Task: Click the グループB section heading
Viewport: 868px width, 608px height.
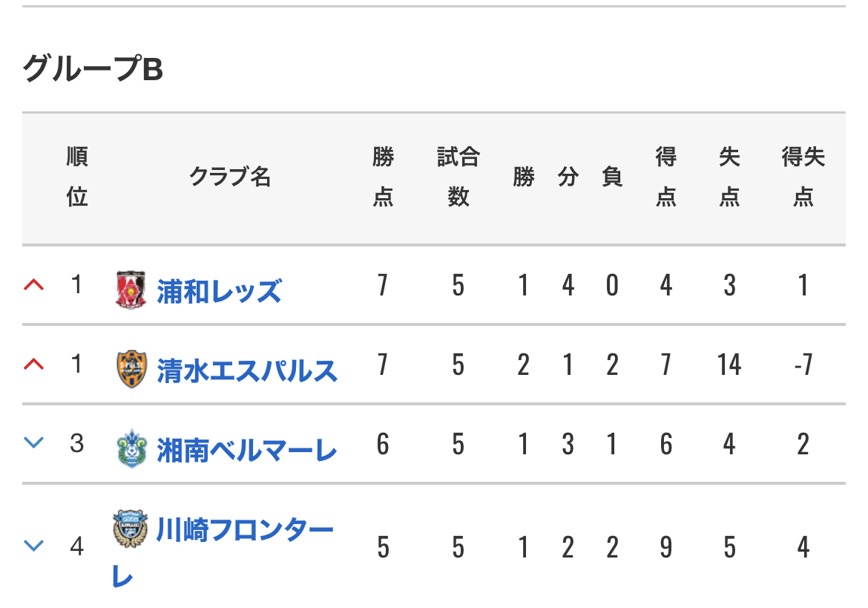Action: click(x=93, y=69)
